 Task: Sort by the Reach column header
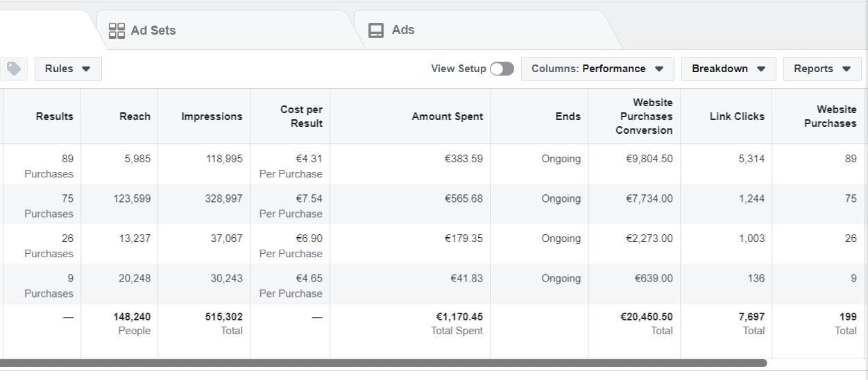(135, 116)
